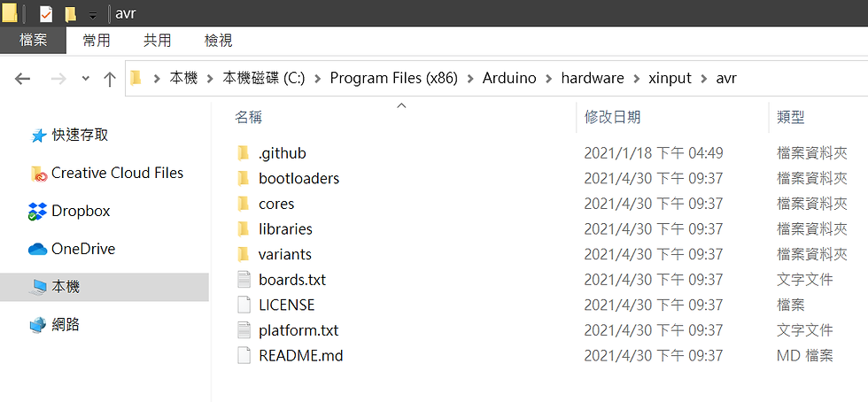Screen dimensions: 868x402
Task: Go up one folder level
Action: [110, 79]
